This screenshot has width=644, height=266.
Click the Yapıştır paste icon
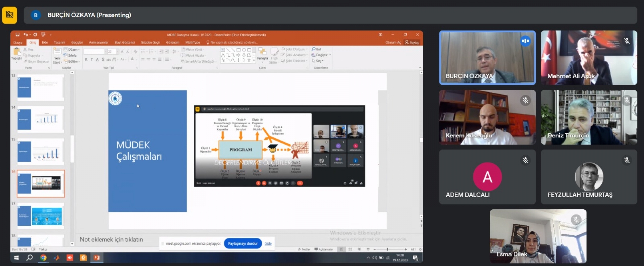(x=16, y=52)
